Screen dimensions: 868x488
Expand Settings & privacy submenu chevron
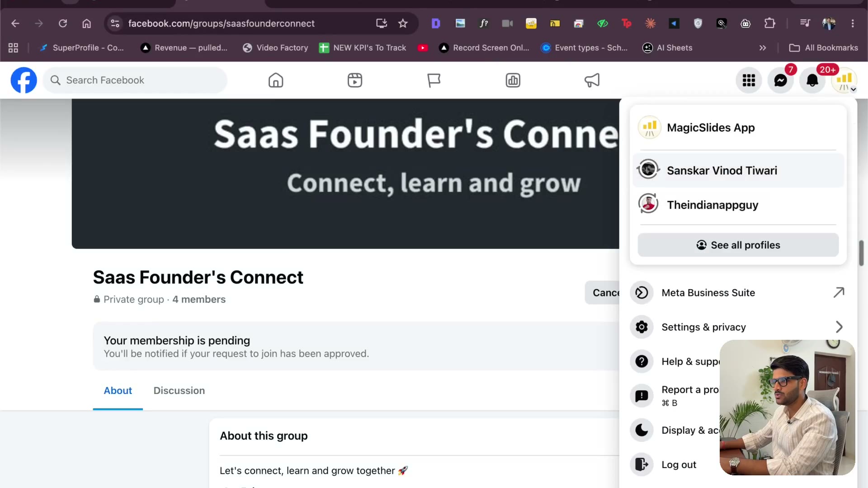click(839, 327)
